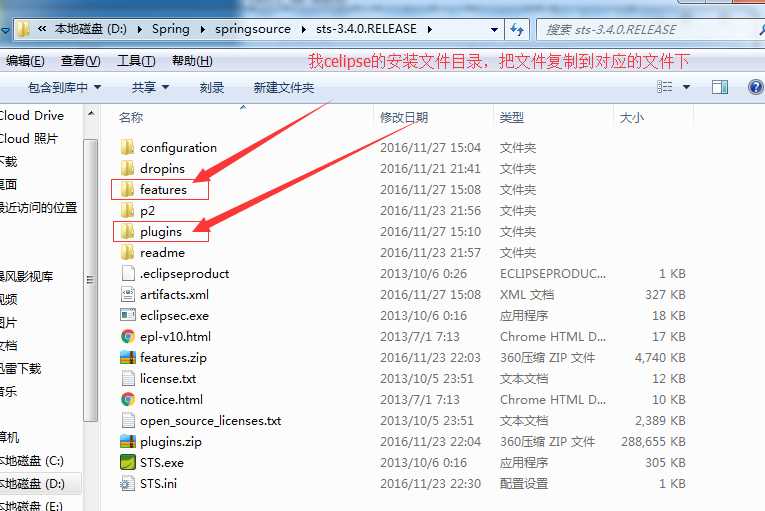Viewport: 765px width, 511px height.
Task: Click the ECLIPSEPRODUC... type cell
Action: tap(553, 273)
